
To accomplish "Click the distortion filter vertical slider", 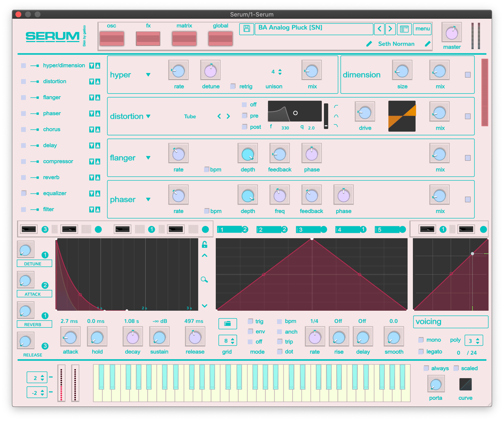I will [x=326, y=116].
